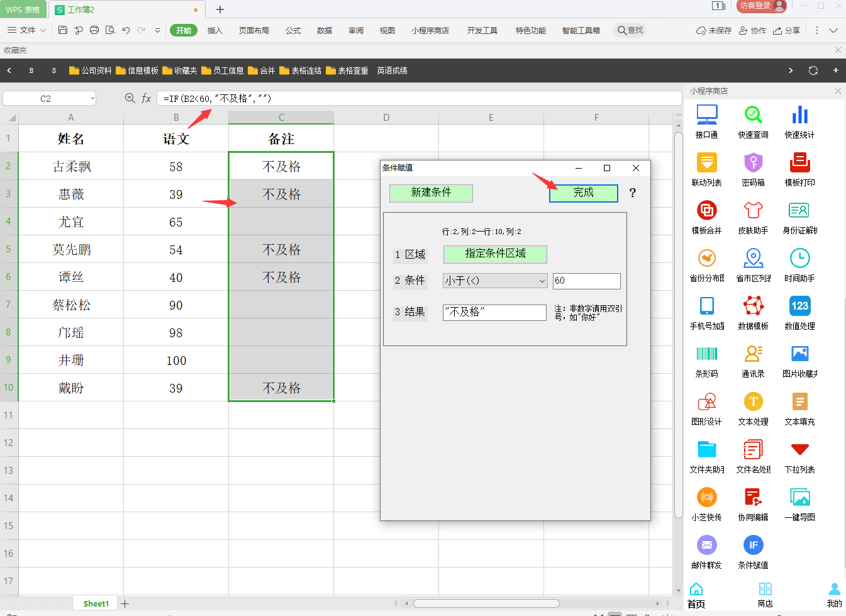Open the 文件夹助手 tool
846x616 pixels.
(x=706, y=456)
